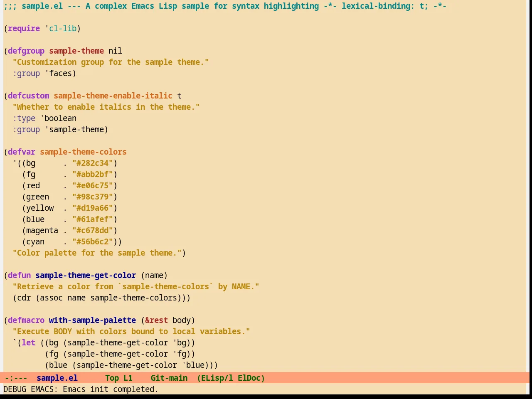This screenshot has height=399, width=532.
Task: Click the header comment line ';;; sample.el'
Action: pyautogui.click(x=225, y=6)
